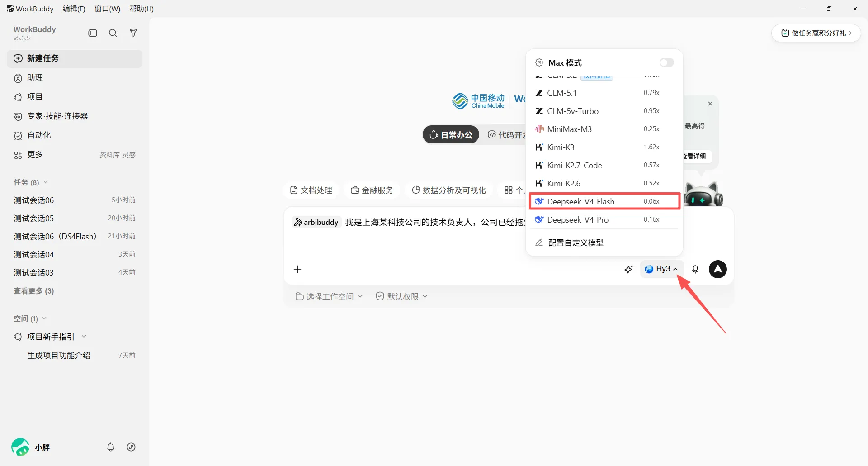
Task: Open the 编辑(E) menu
Action: (x=74, y=9)
